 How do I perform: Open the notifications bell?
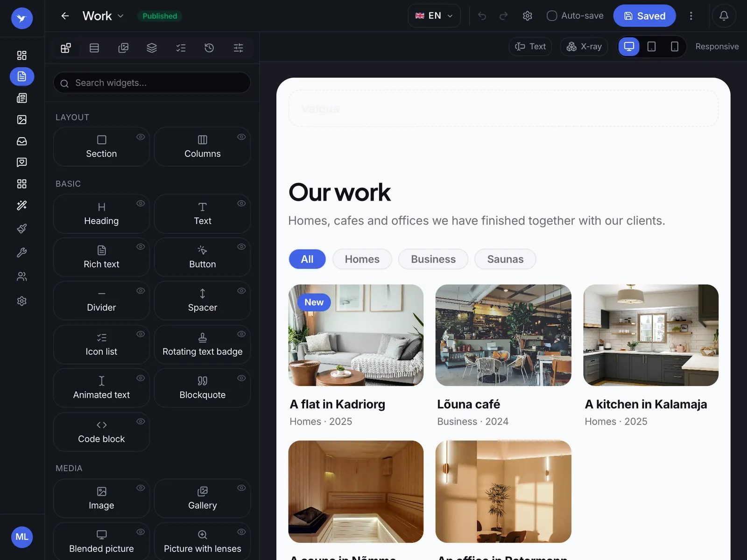coord(724,16)
